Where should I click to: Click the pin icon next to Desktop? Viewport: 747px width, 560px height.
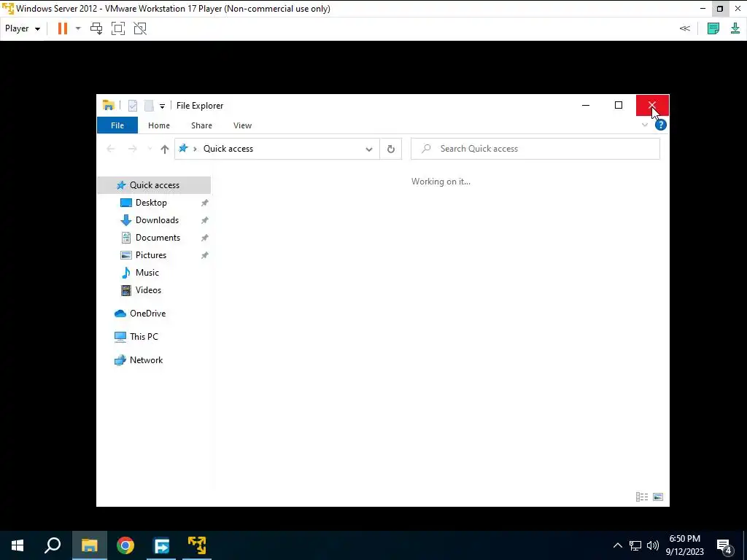coord(204,203)
